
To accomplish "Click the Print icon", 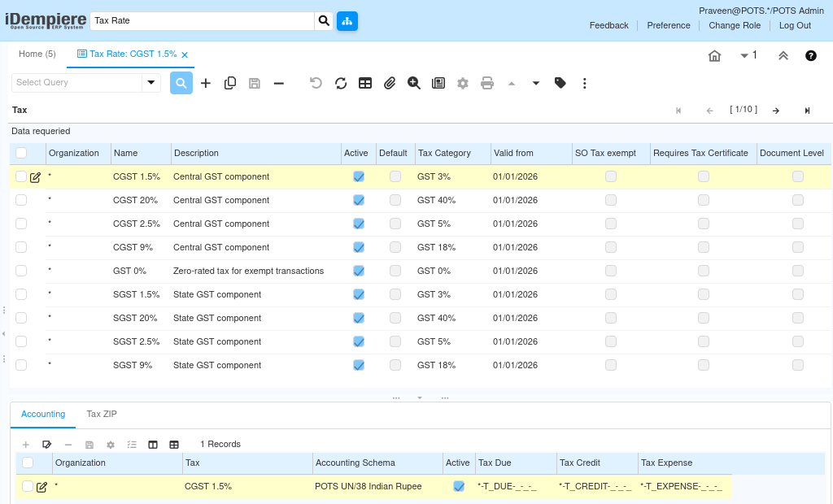I will [x=487, y=83].
